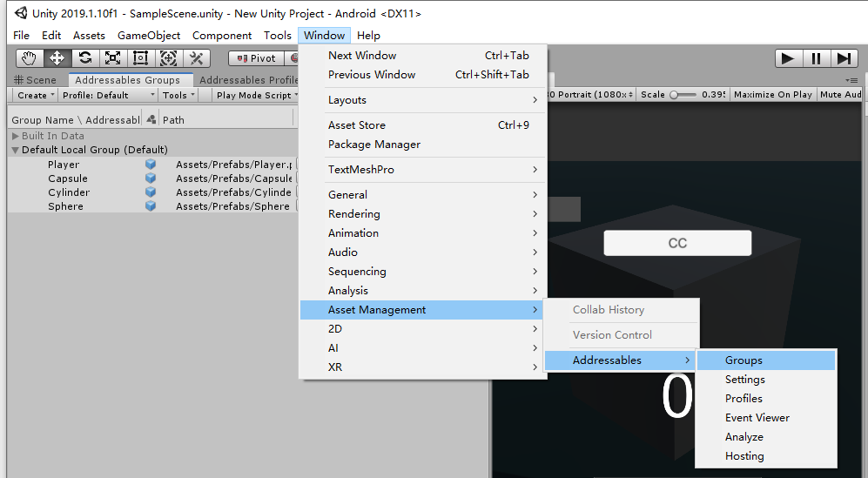Image resolution: width=868 pixels, height=478 pixels.
Task: Close the Window menu
Action: pyautogui.click(x=325, y=36)
